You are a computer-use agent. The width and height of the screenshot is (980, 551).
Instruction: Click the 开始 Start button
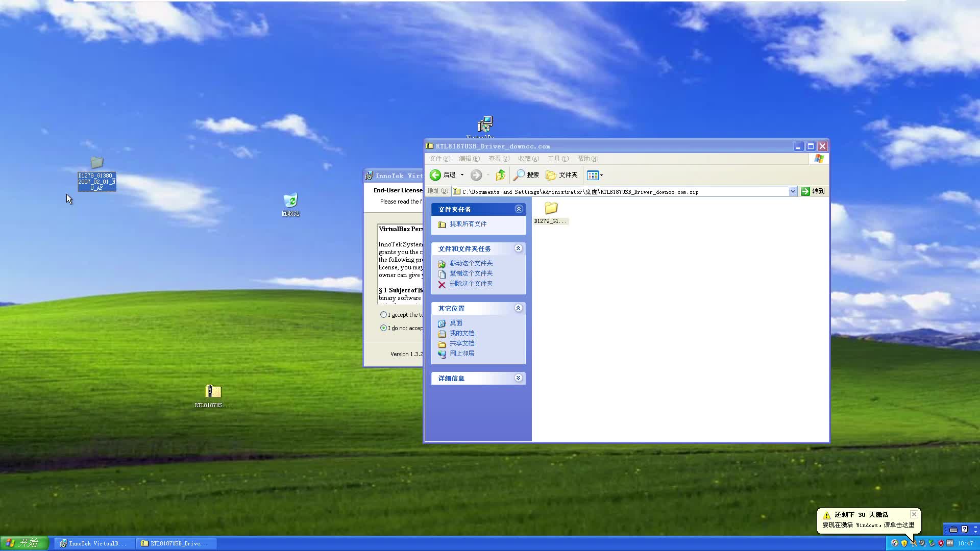tap(24, 543)
